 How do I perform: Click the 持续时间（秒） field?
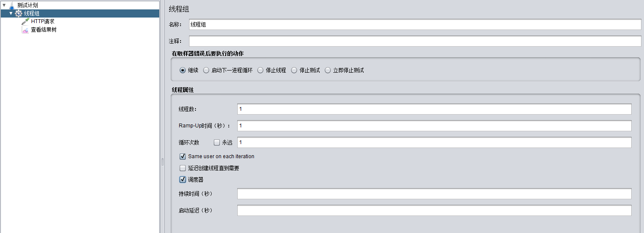[x=434, y=194]
